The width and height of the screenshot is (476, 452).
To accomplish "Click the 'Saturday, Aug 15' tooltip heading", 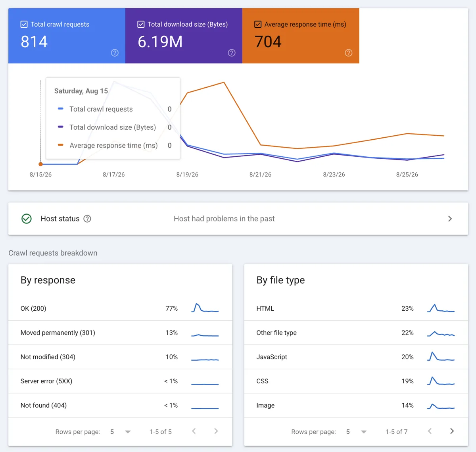I will point(81,91).
